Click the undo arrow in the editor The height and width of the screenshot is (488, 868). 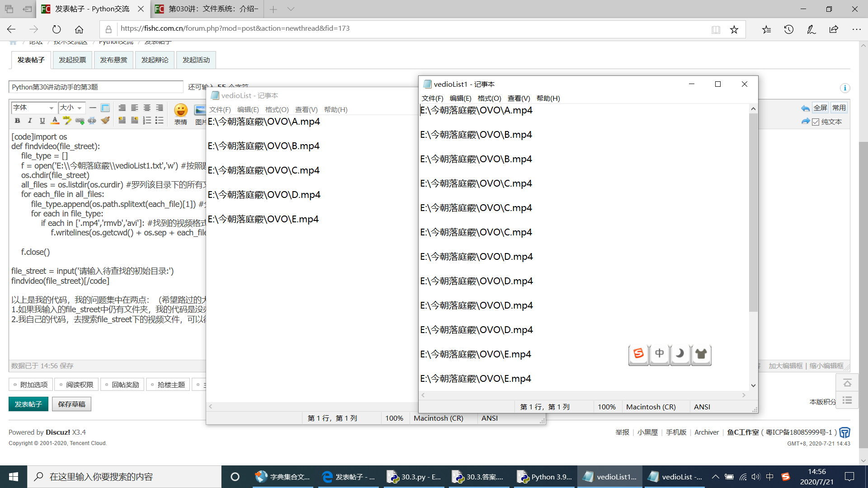pos(806,108)
